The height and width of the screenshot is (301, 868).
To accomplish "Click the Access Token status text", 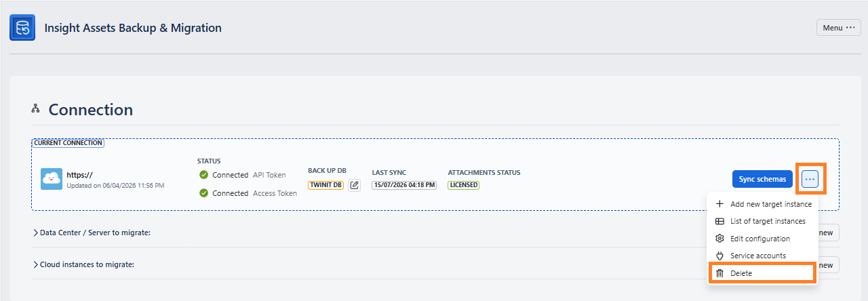I will pos(275,193).
